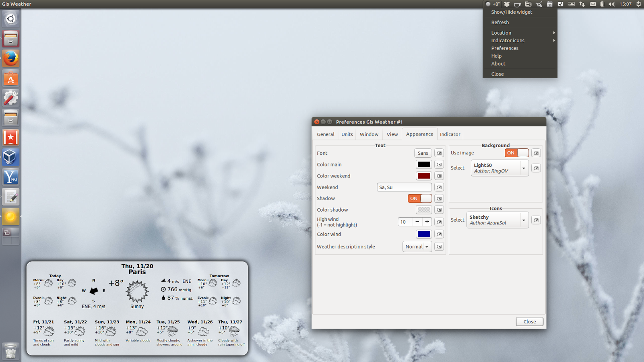644x362 pixels.
Task: Clear the Font setting with its reset icon
Action: [x=439, y=153]
